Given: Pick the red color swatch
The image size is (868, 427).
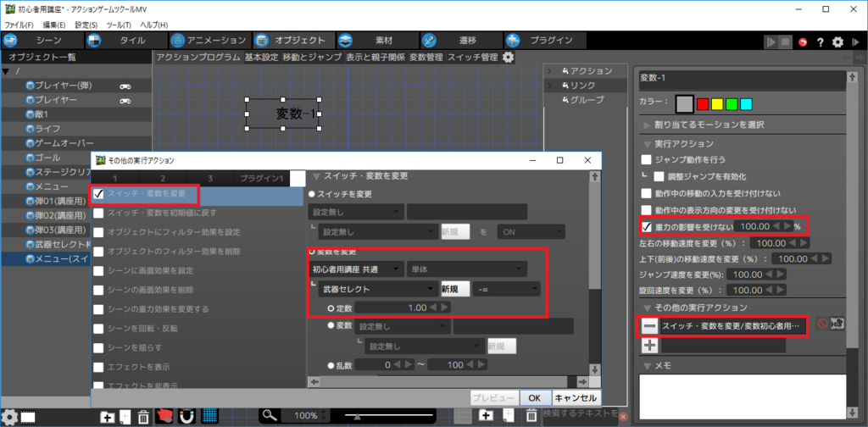Looking at the screenshot, I should coord(703,104).
